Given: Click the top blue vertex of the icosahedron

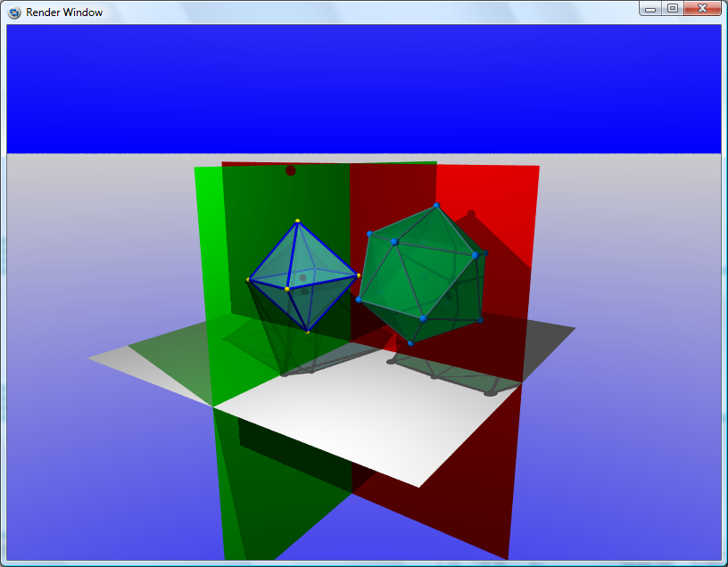Looking at the screenshot, I should [436, 205].
